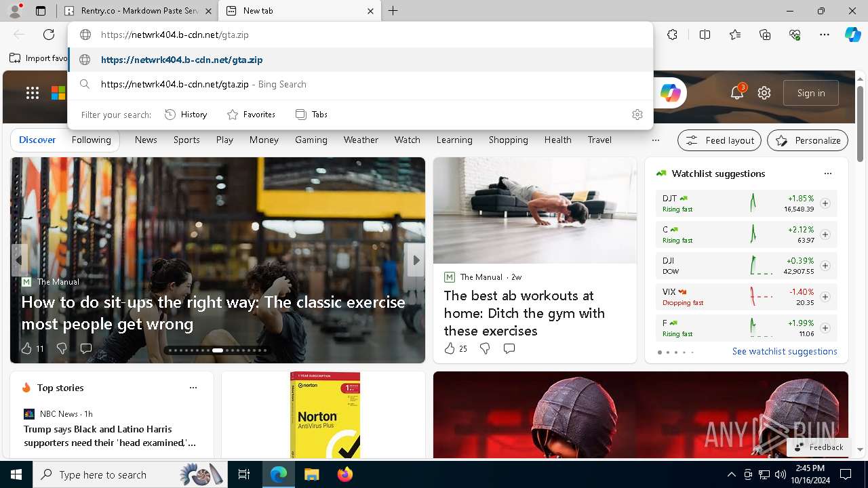Screen dimensions: 868x488
Task: Select the highlighted gta.zip URL suggestion
Action: click(360, 60)
